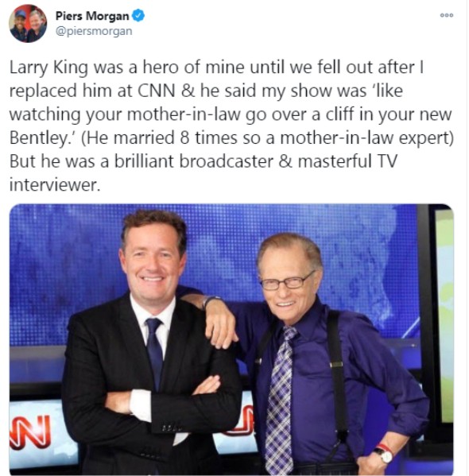Click the white shirt cuff on crossed arms
The width and height of the screenshot is (469, 476).
[141, 405]
